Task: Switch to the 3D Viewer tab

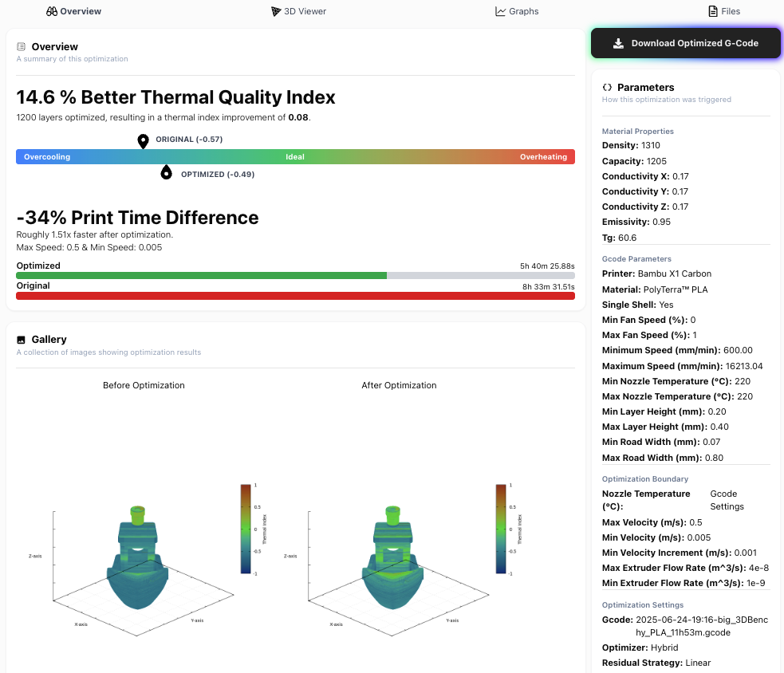Action: coord(299,11)
